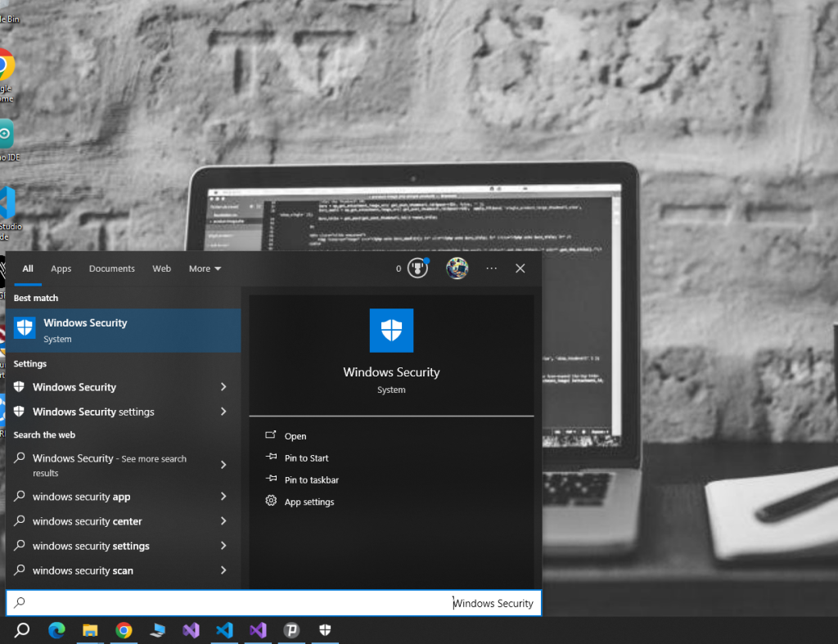Click Pin to Start
The width and height of the screenshot is (838, 644).
[306, 458]
